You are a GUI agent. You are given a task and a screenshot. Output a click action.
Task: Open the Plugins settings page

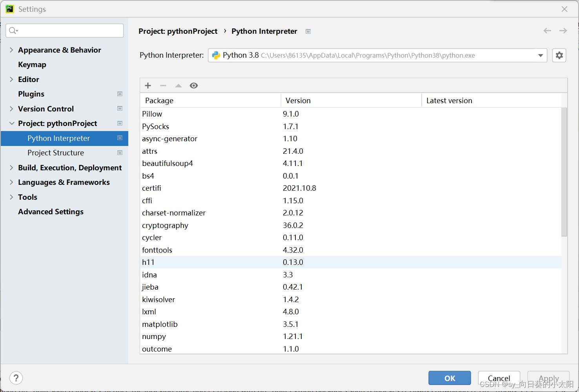pyautogui.click(x=31, y=94)
